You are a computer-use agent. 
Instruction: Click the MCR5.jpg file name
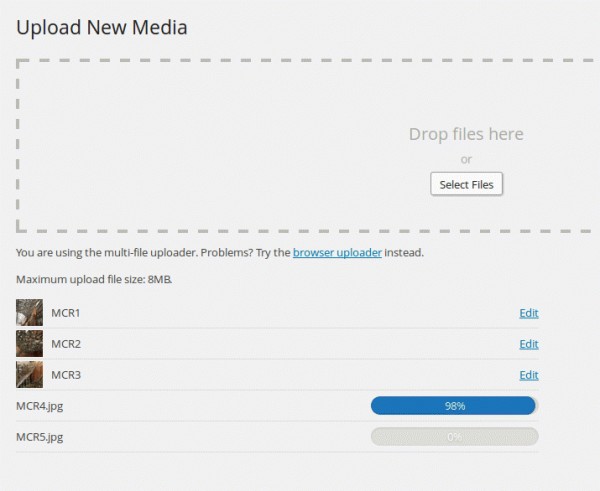(x=39, y=437)
